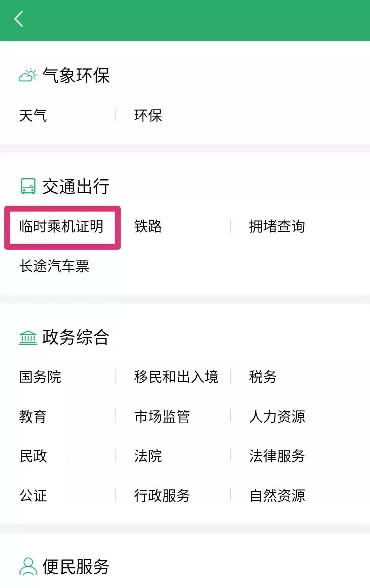Go back using the top-left arrow

[x=19, y=19]
